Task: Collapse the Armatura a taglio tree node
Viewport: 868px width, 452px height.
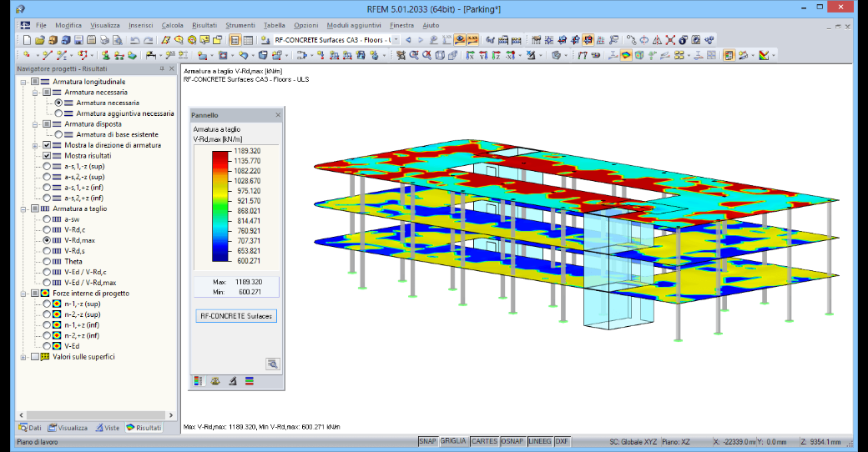Action: click(23, 209)
